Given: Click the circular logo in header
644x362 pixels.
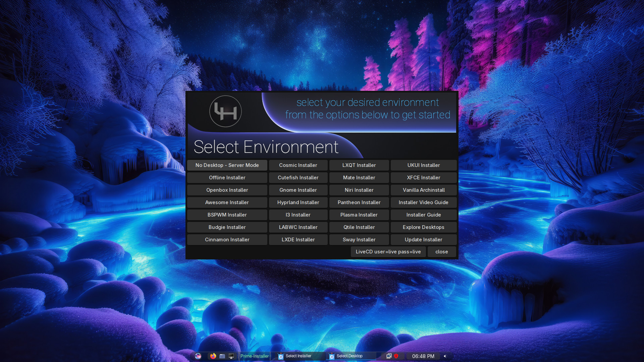Looking at the screenshot, I should pos(225,111).
